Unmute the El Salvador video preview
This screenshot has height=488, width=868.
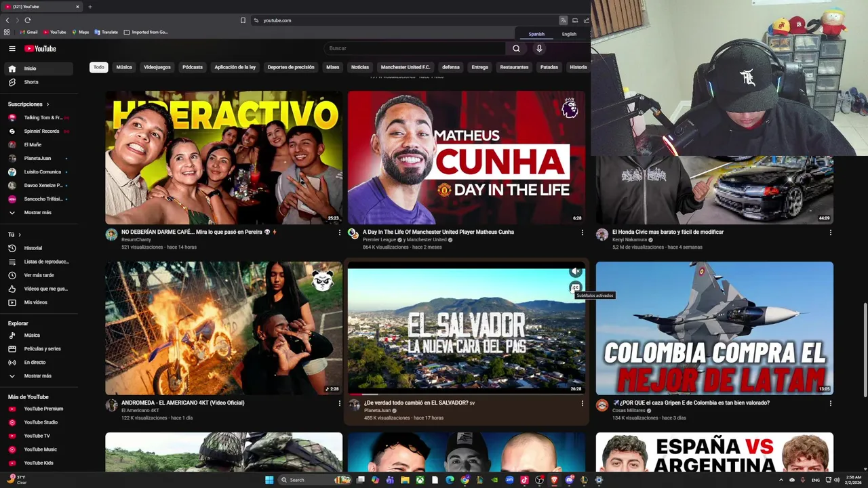[576, 271]
